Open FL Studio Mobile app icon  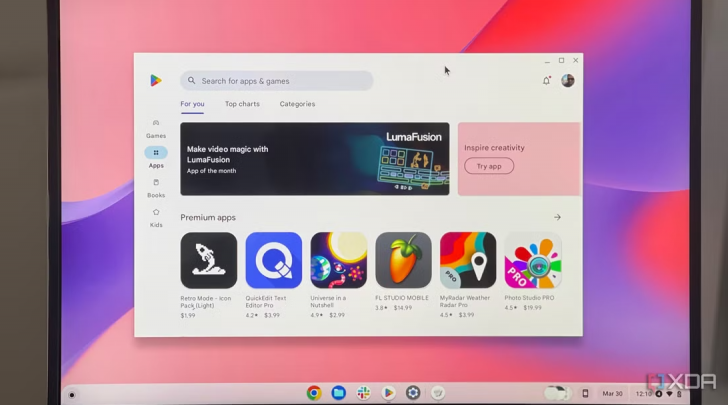pyautogui.click(x=403, y=260)
